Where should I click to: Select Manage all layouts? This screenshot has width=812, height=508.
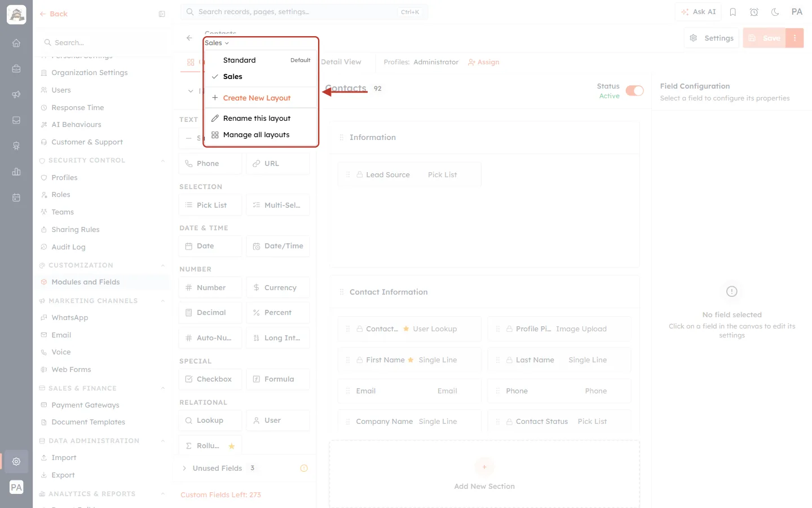261,135
